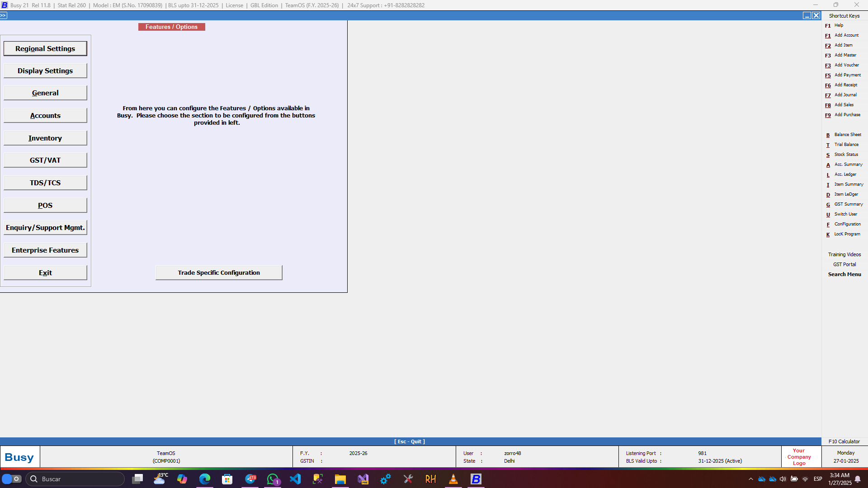Open GST Summary shortcut
Screen dimensions: 868x488
(x=844, y=204)
